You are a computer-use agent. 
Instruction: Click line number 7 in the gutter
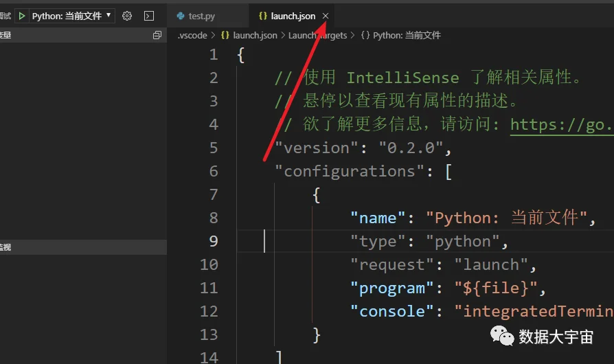[214, 194]
